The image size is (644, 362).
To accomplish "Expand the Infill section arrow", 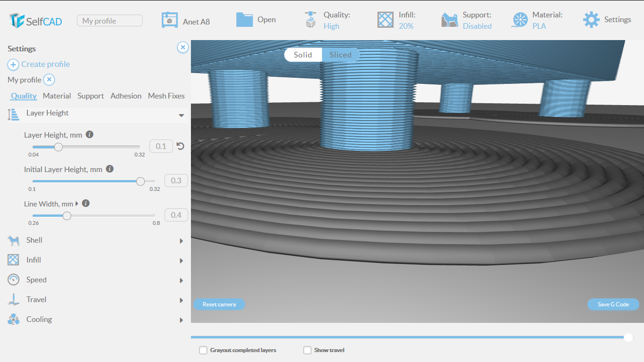I will [181, 261].
